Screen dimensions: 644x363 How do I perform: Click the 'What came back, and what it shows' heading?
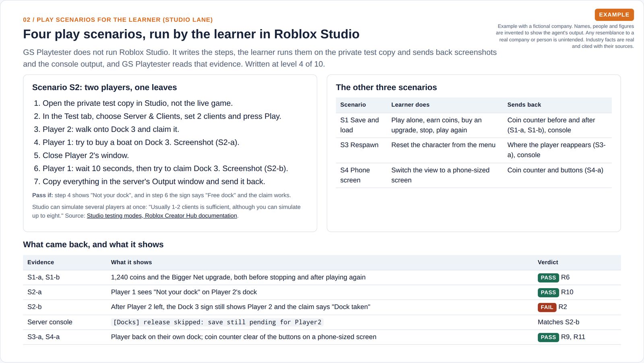tap(93, 245)
